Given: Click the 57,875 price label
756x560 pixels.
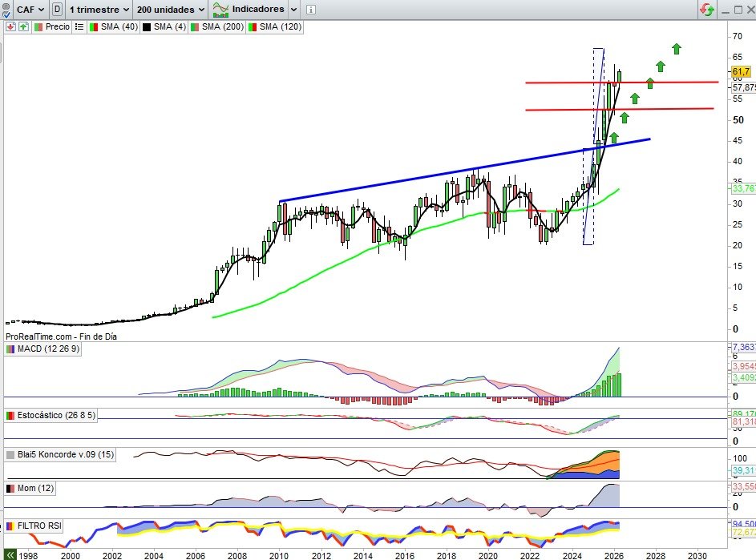Looking at the screenshot, I should pos(743,87).
